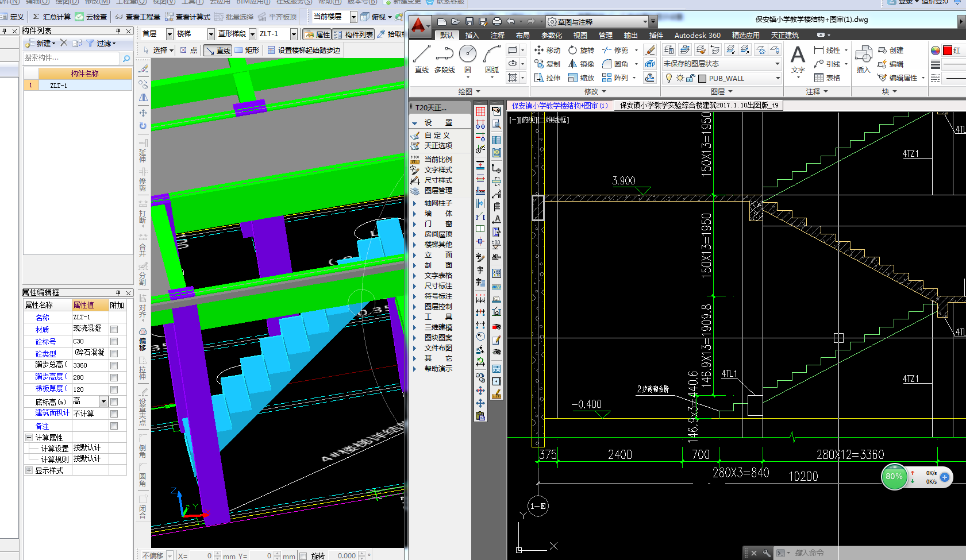This screenshot has height=560, width=966.
Task: Open the 未保存的图层状态 layer state dropdown
Action: click(778, 64)
